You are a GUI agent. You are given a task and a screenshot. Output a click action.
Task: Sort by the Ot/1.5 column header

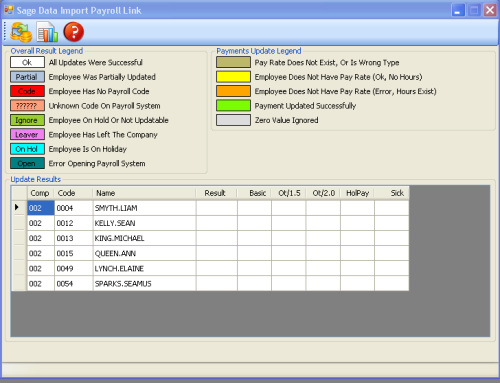click(289, 193)
